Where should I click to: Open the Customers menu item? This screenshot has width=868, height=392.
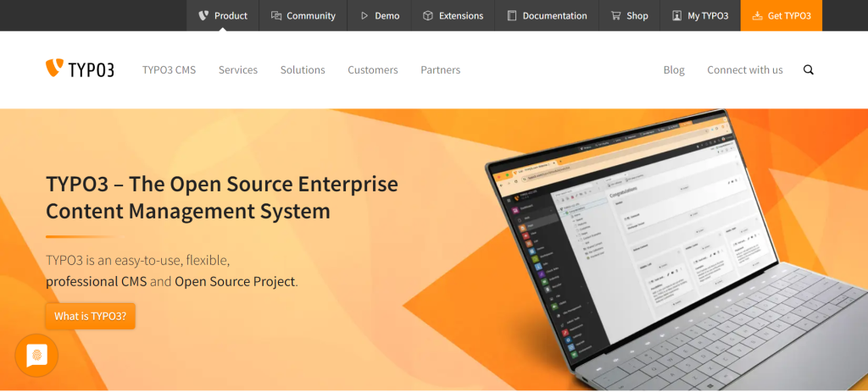click(x=373, y=69)
